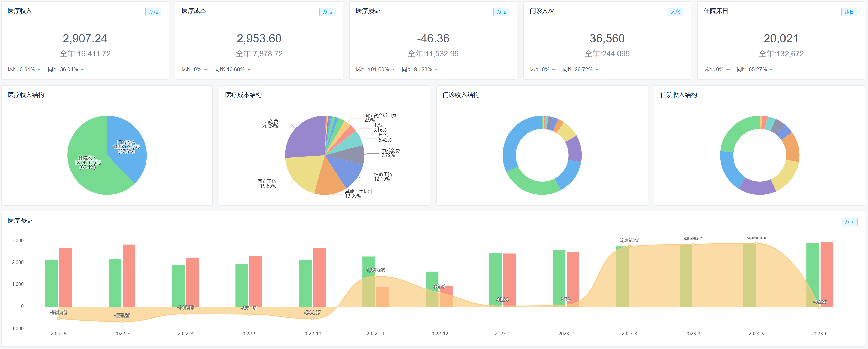Click green up arrow beside 同比 65.27%
Image resolution: width=868 pixels, height=349 pixels.
[771, 69]
